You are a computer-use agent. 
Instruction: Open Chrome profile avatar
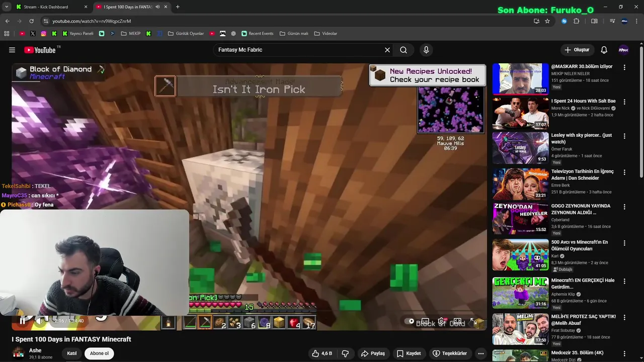[625, 21]
